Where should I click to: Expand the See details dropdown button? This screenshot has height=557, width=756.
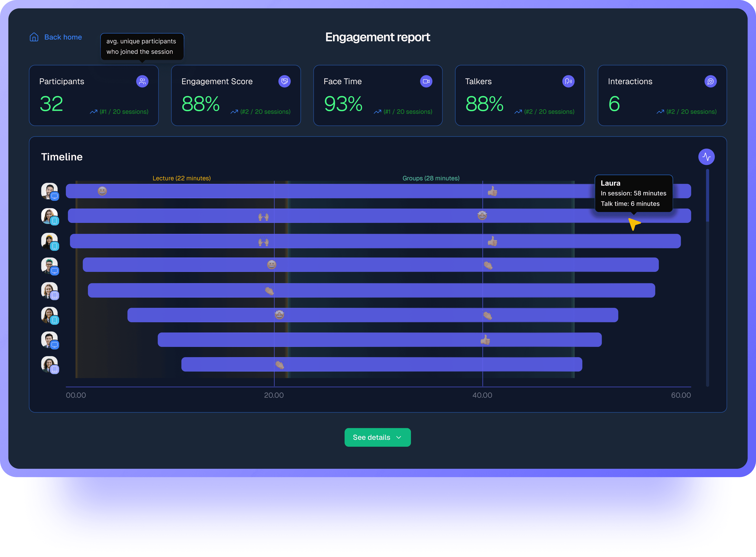pyautogui.click(x=377, y=437)
